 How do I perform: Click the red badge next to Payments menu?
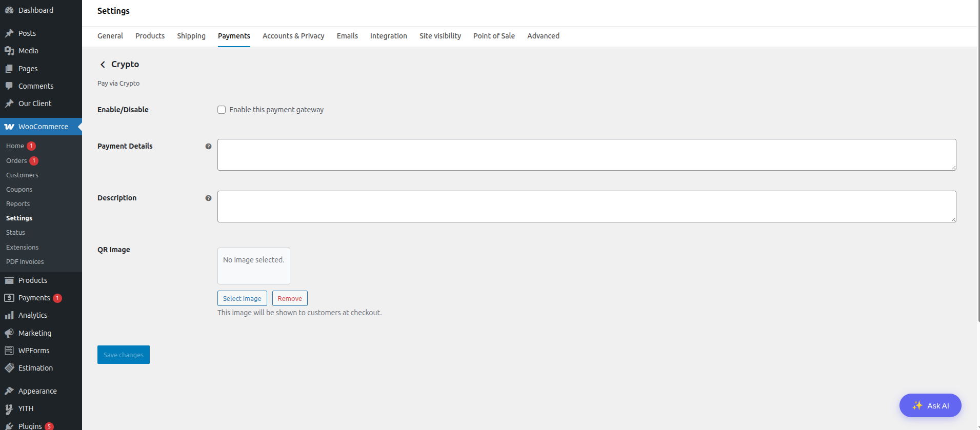coord(57,298)
